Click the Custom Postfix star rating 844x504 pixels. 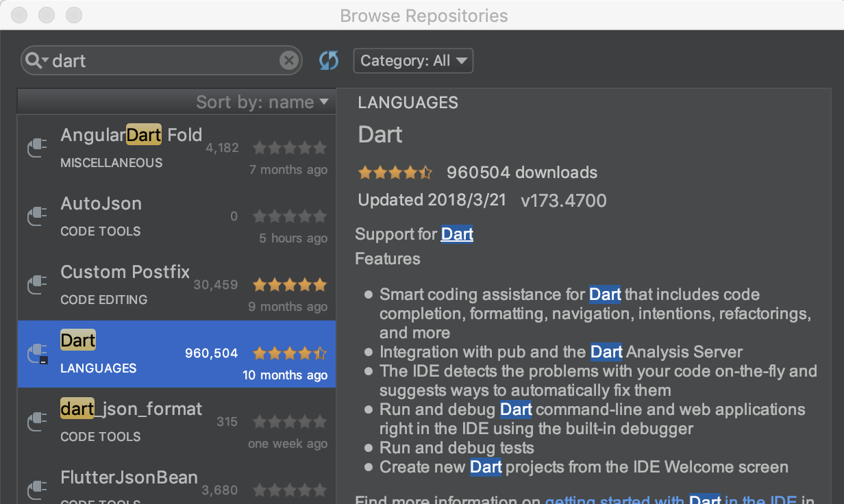point(290,285)
